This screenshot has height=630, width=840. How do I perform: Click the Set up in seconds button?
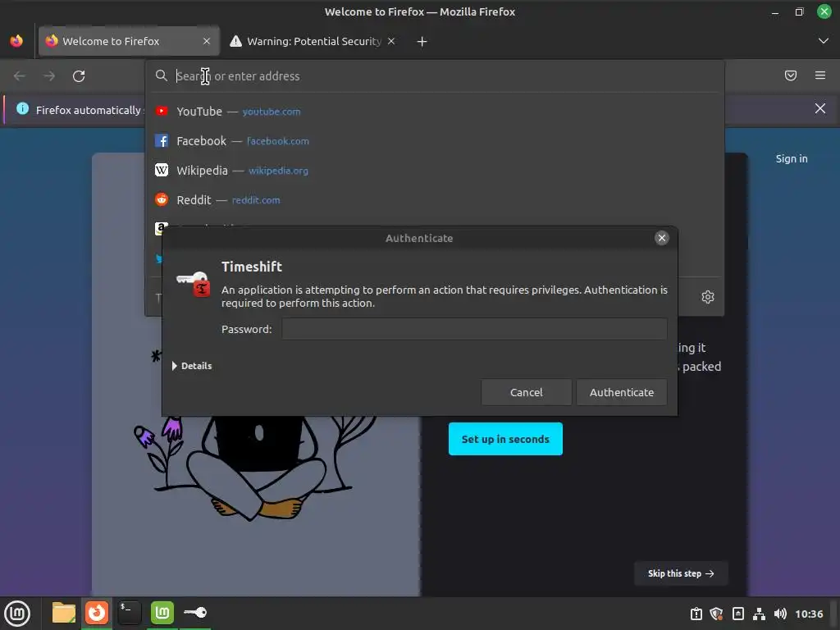pyautogui.click(x=505, y=440)
